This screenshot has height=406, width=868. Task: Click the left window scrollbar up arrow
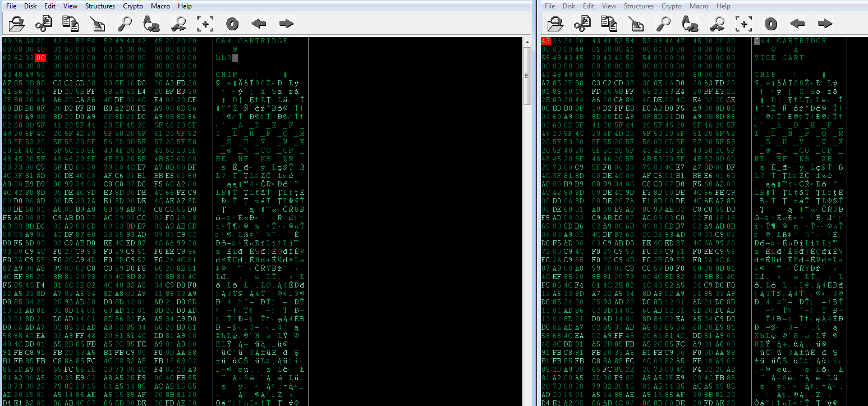click(x=527, y=42)
